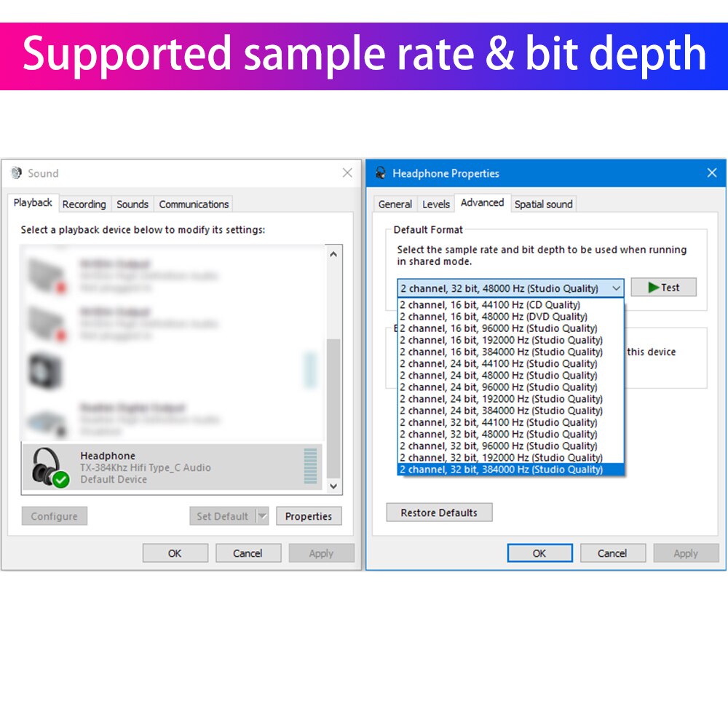Image resolution: width=728 pixels, height=728 pixels.
Task: Open the Spatial sound tab
Action: point(543,205)
